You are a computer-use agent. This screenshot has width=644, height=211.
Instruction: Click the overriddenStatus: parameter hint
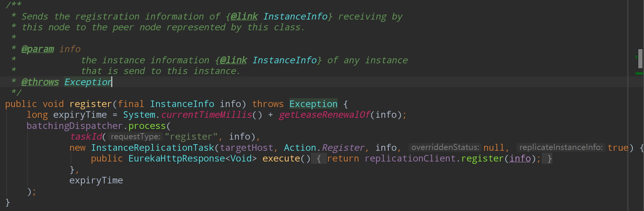tap(445, 148)
